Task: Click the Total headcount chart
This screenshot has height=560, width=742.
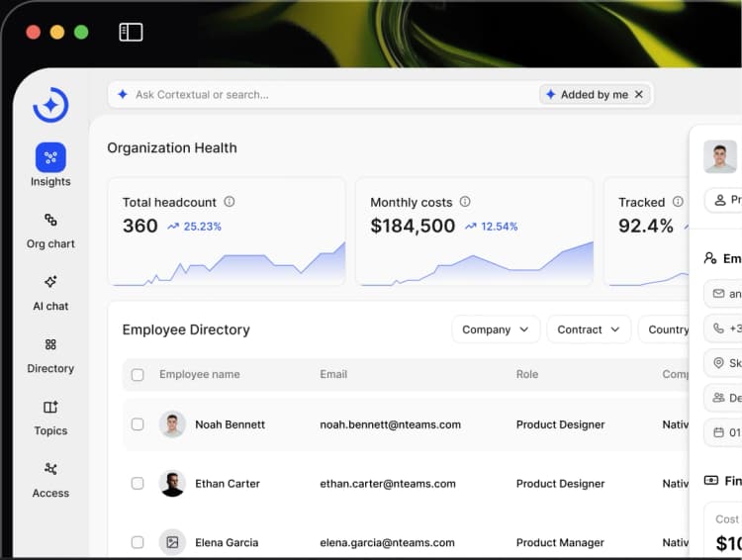Action: (x=228, y=264)
